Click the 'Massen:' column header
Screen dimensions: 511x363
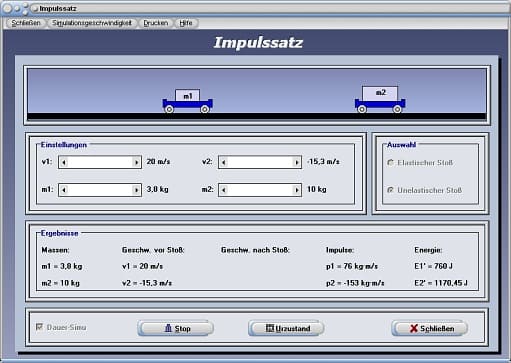click(55, 250)
